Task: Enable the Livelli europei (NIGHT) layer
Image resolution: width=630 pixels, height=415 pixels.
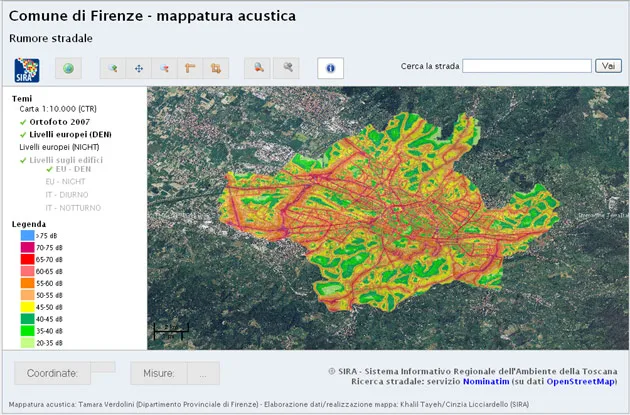Action: pyautogui.click(x=59, y=147)
